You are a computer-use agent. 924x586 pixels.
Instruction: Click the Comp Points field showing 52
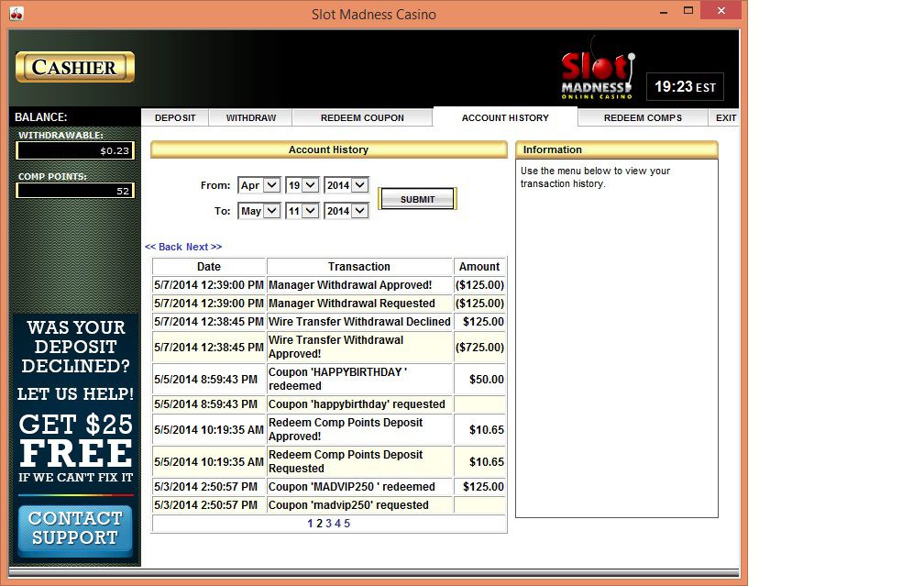point(75,191)
